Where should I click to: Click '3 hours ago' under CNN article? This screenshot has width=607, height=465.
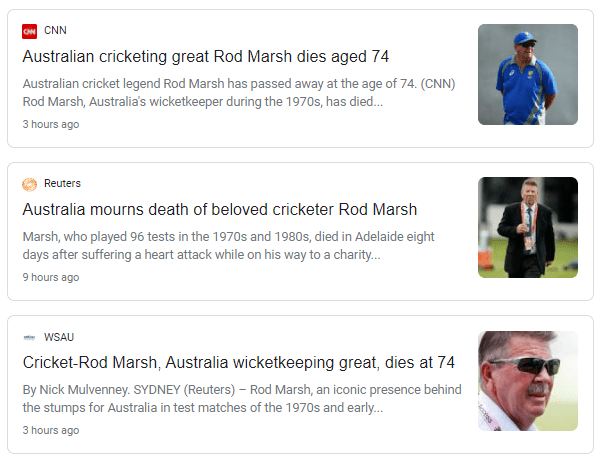[51, 125]
